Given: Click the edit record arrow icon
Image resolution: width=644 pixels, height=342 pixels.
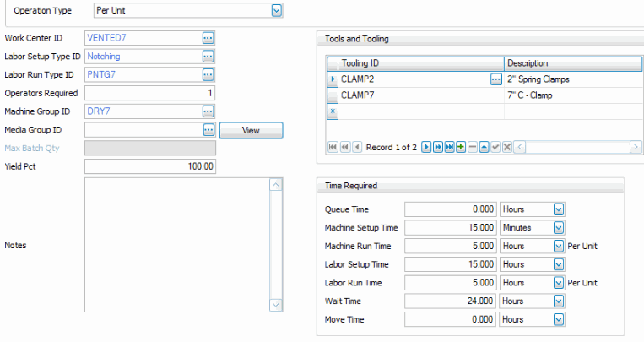Looking at the screenshot, I should (484, 147).
